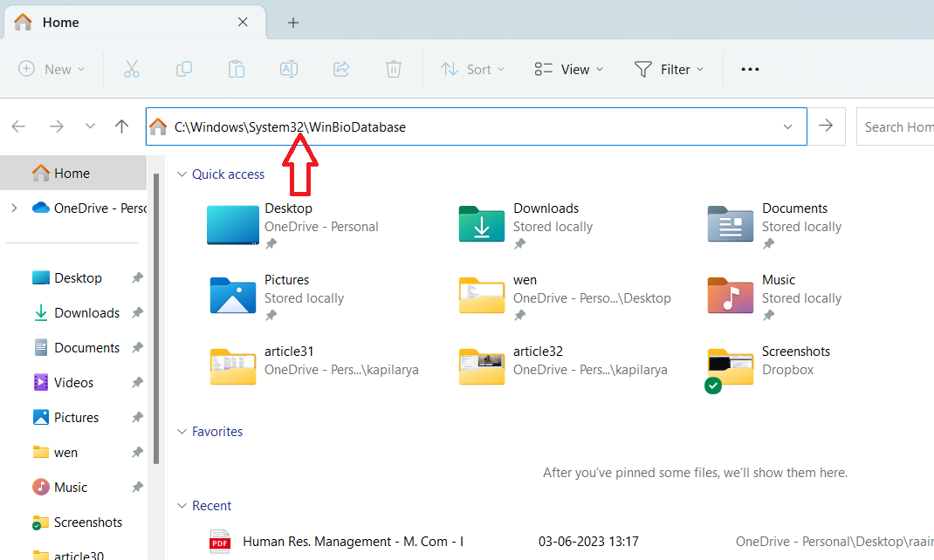Open the Human Res. Management PDF file

353,541
